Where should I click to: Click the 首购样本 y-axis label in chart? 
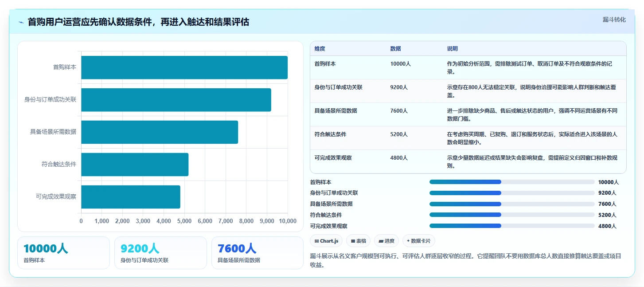[x=65, y=67]
